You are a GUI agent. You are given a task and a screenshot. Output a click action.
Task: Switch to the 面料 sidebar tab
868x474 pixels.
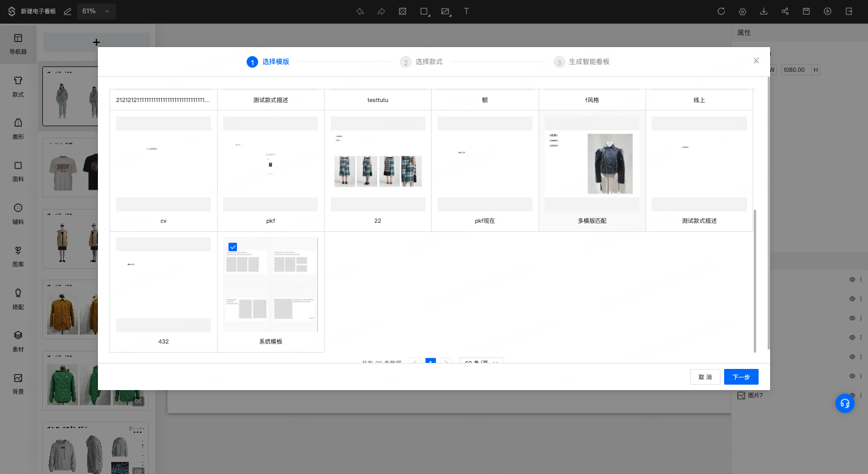click(18, 171)
